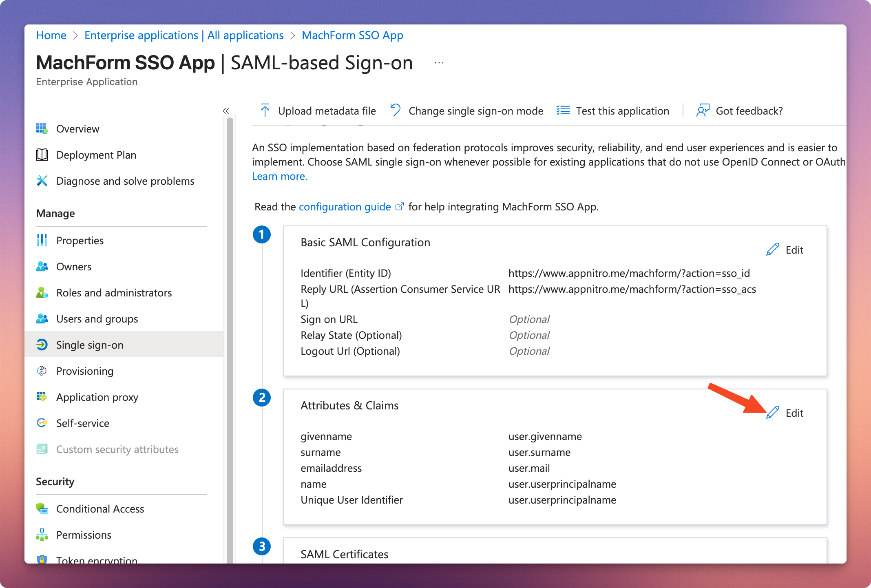Open the configuration guide link
The height and width of the screenshot is (588, 871).
click(x=345, y=207)
